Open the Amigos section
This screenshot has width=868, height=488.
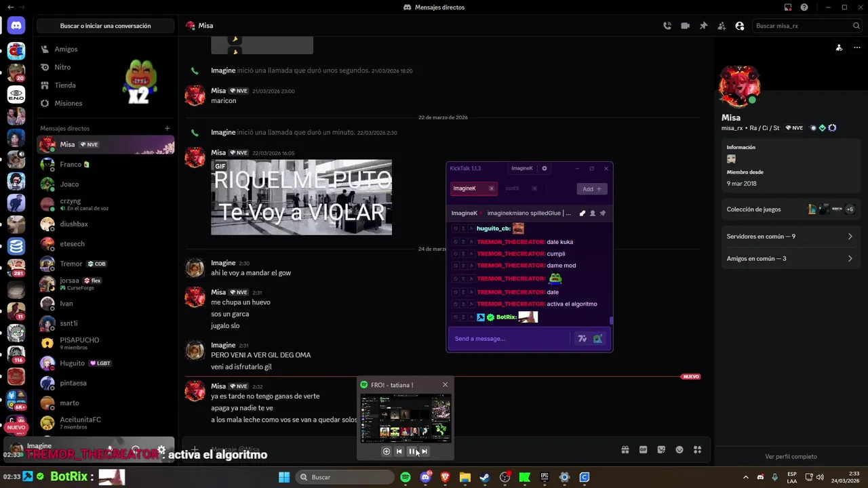[106, 49]
